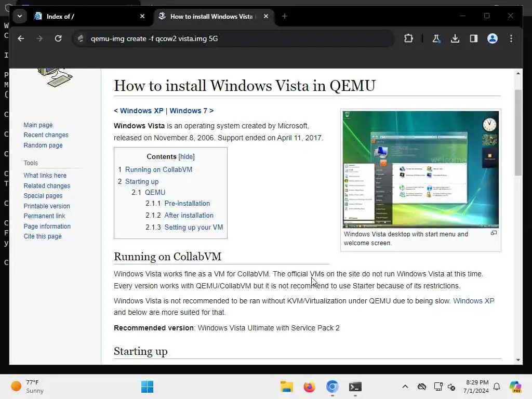Click the page scrollbar up arrow
This screenshot has height=399, width=532.
point(518,73)
